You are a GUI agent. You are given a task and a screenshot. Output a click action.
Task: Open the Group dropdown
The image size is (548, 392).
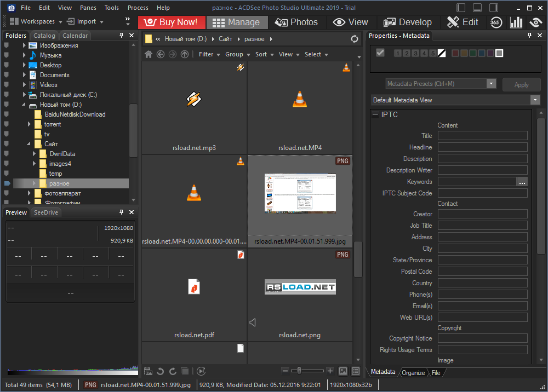coord(238,54)
